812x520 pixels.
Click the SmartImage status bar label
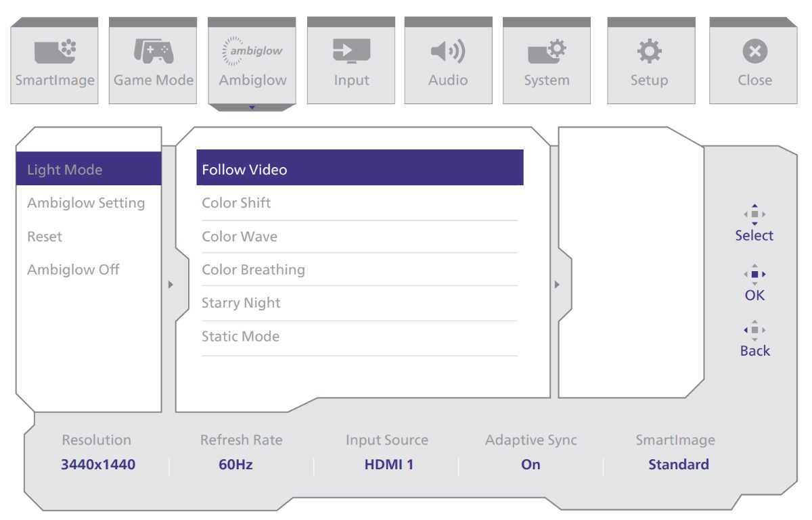675,441
